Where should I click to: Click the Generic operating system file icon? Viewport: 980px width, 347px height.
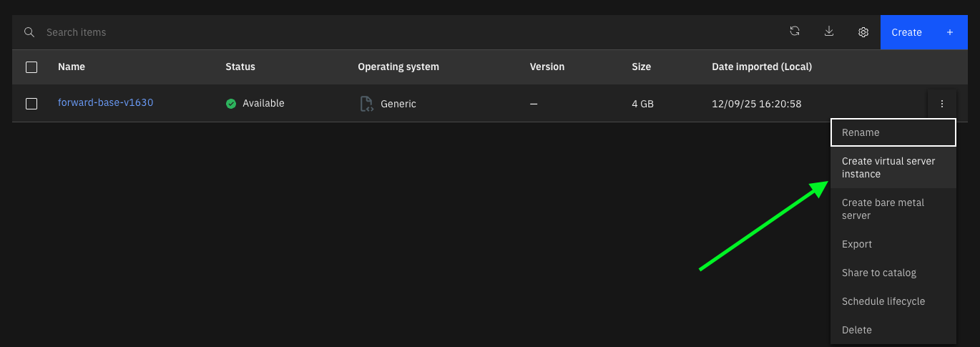[x=366, y=104]
